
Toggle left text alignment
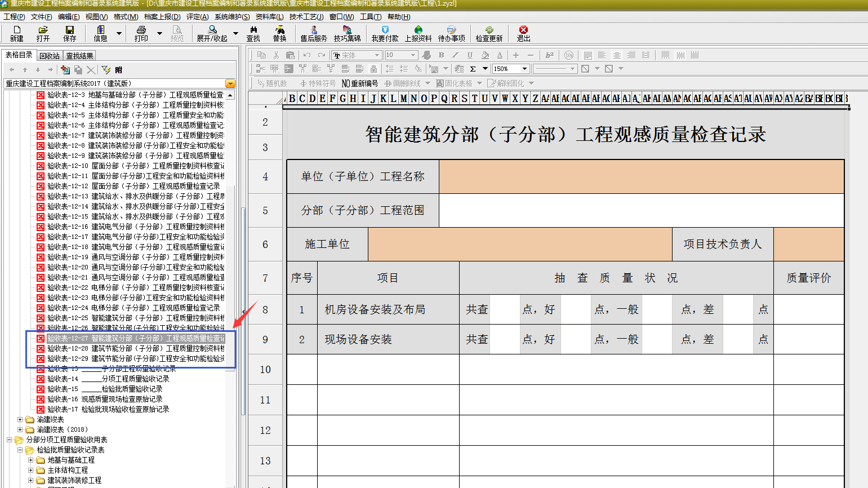click(602, 55)
